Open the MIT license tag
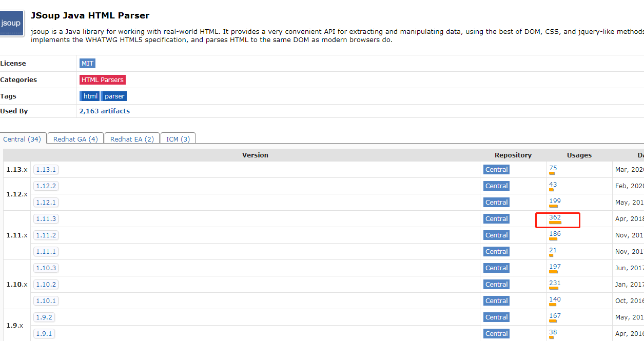The width and height of the screenshot is (644, 341). pos(87,64)
